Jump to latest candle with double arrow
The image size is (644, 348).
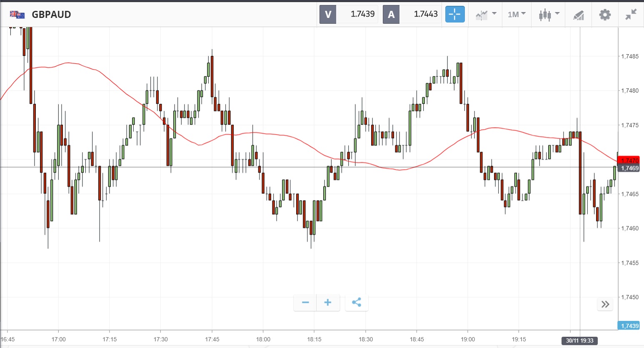click(605, 304)
